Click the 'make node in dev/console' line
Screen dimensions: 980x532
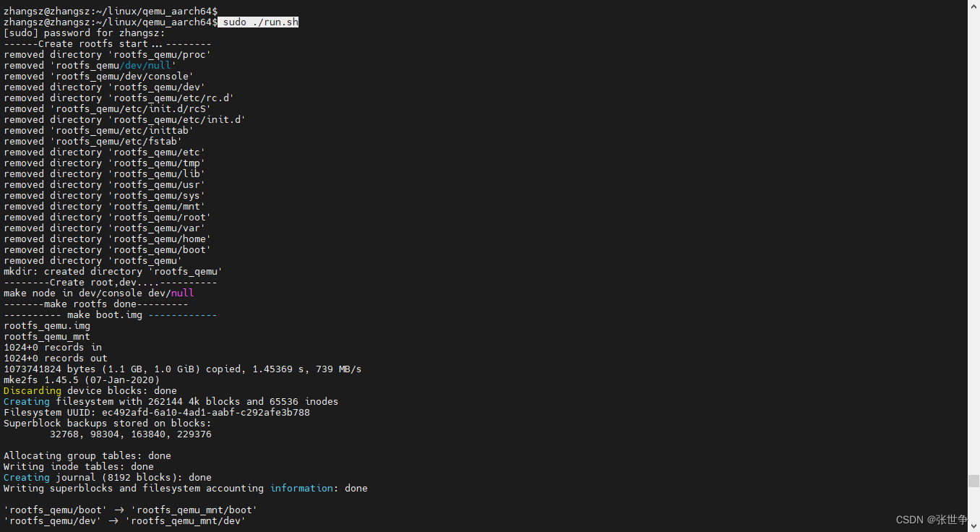pyautogui.click(x=99, y=293)
